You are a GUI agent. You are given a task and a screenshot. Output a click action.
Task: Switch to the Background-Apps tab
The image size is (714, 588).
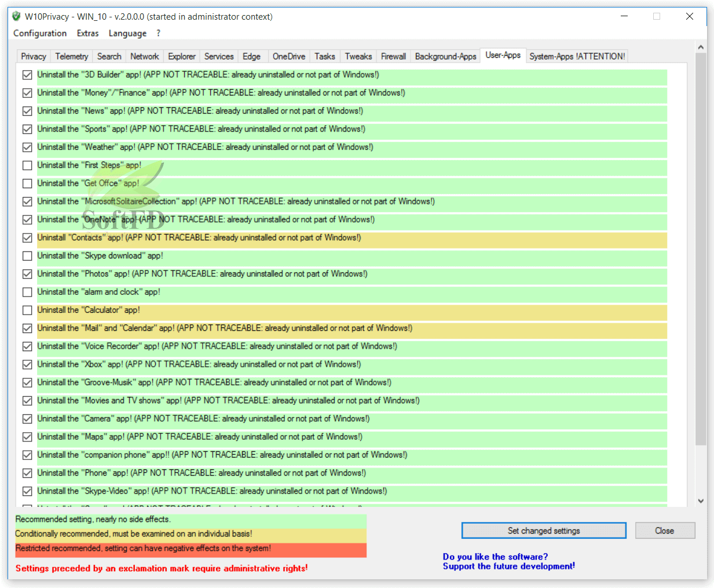445,56
